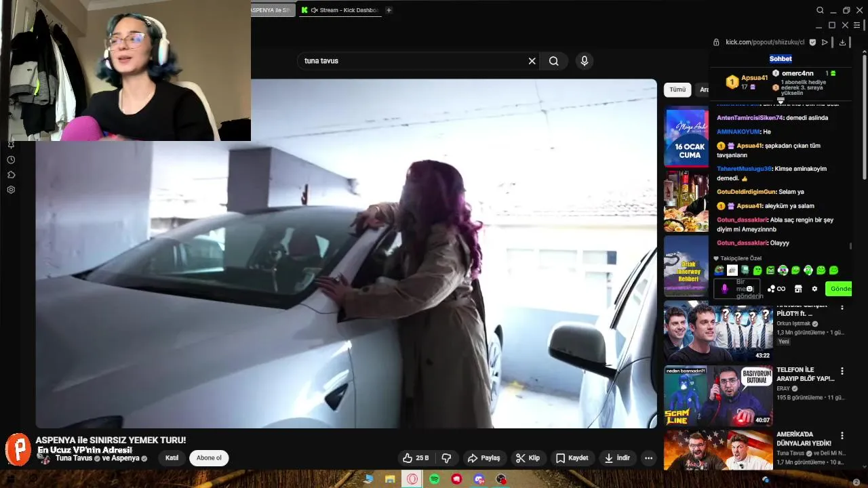Open the channel points bubbles icon
This screenshot has height=488, width=868.
click(x=772, y=289)
